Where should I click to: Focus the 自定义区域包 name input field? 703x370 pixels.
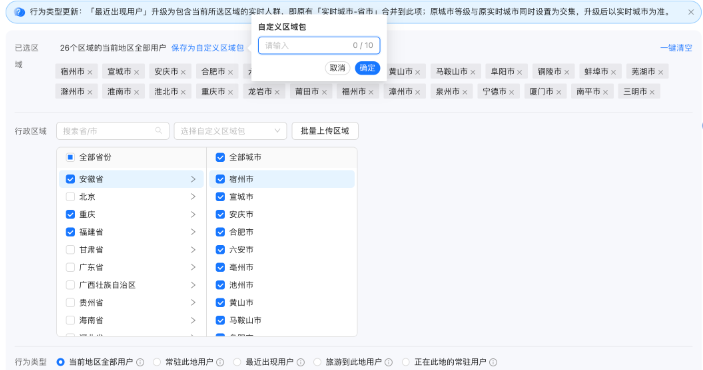click(x=319, y=45)
